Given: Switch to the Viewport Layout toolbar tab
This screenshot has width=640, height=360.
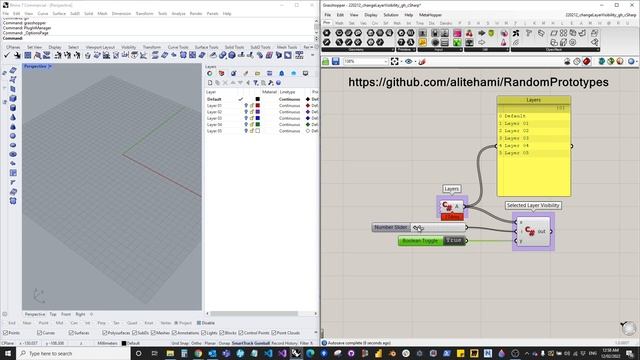Looking at the screenshot, I should point(100,47).
